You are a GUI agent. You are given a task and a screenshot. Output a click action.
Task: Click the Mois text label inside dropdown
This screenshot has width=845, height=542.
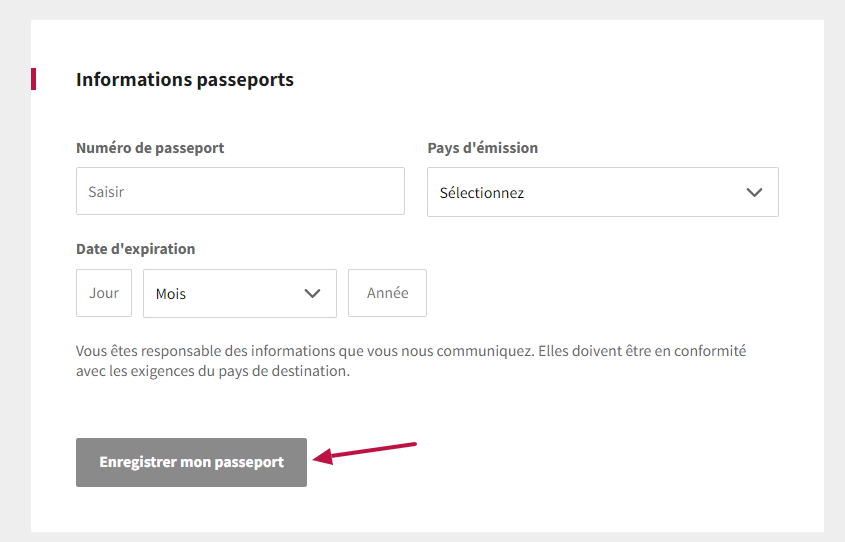pos(171,294)
